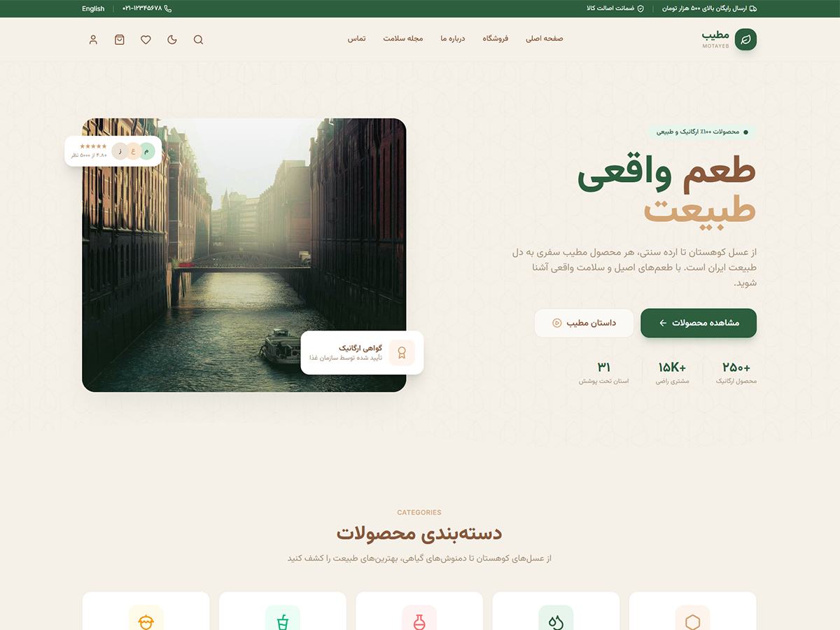840x630 pixels.
Task: Open the shopping cart icon
Action: 120,39
